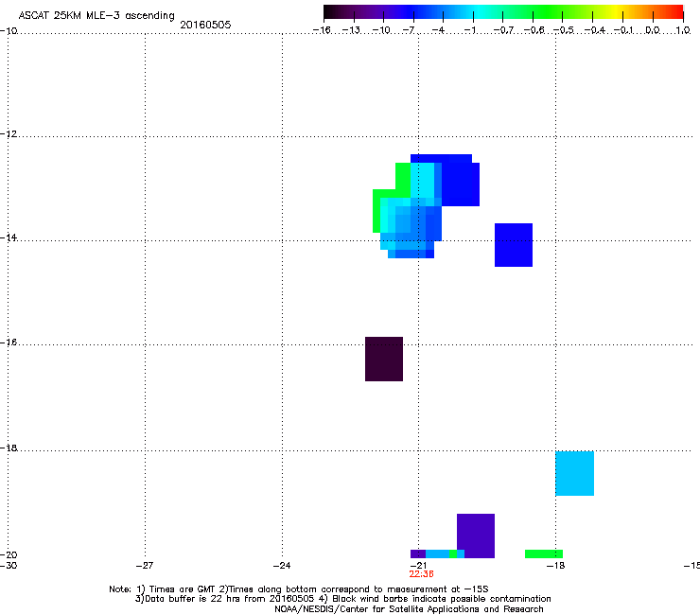Click the bottom-axis longitude label -30

coord(9,566)
